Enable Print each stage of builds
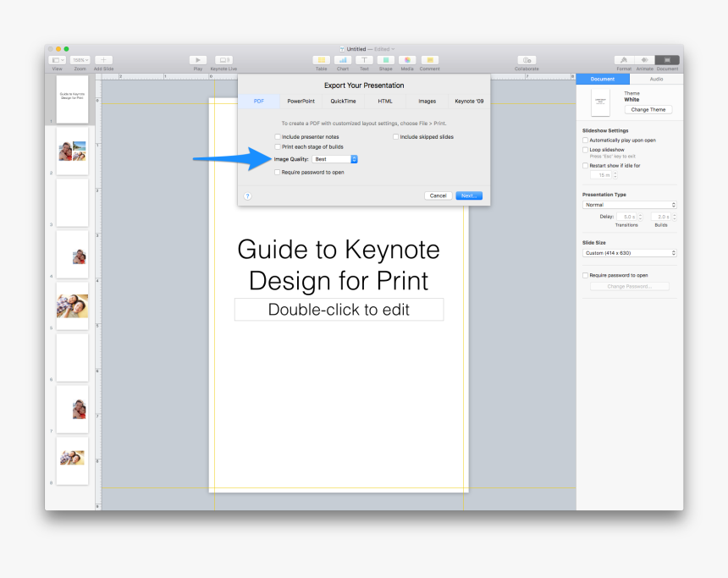 278,146
